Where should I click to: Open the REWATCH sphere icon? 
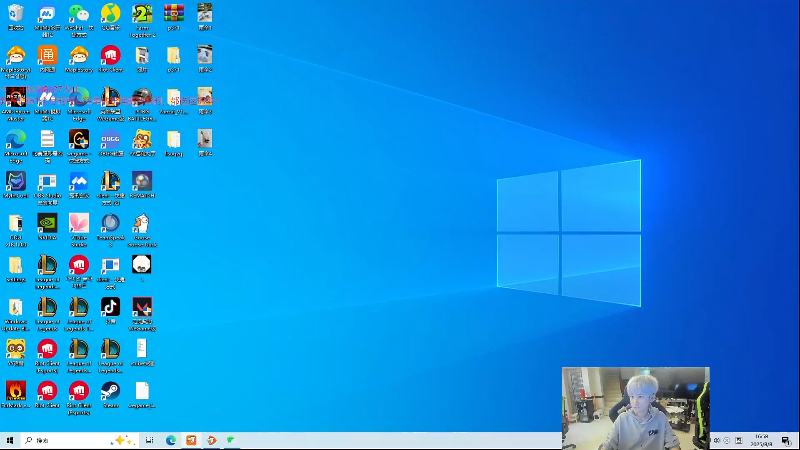pos(142,181)
